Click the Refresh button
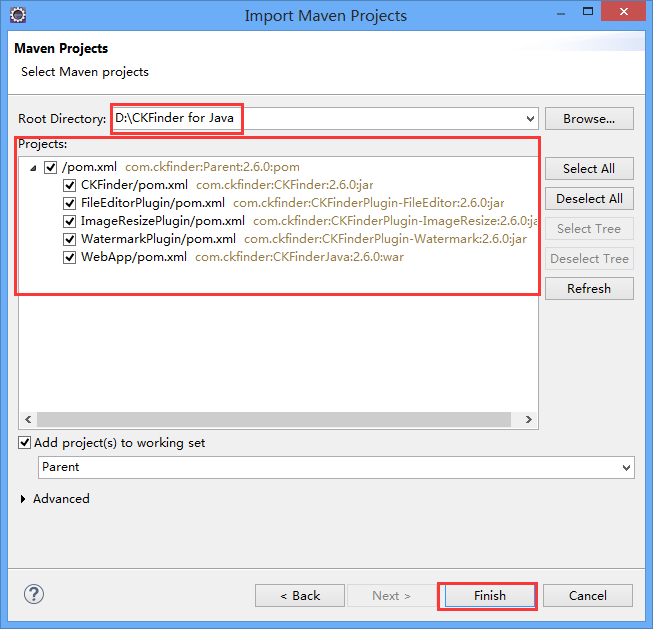653x629 pixels. point(589,289)
